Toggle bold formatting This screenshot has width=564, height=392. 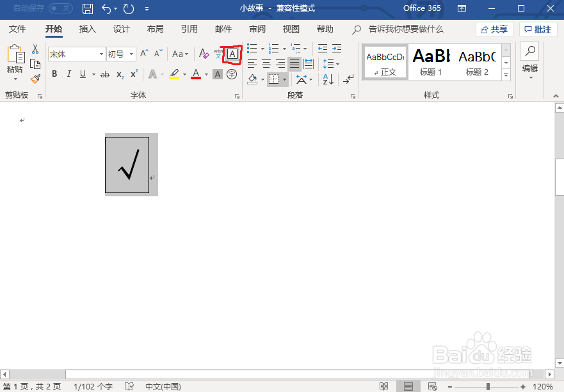click(x=54, y=74)
